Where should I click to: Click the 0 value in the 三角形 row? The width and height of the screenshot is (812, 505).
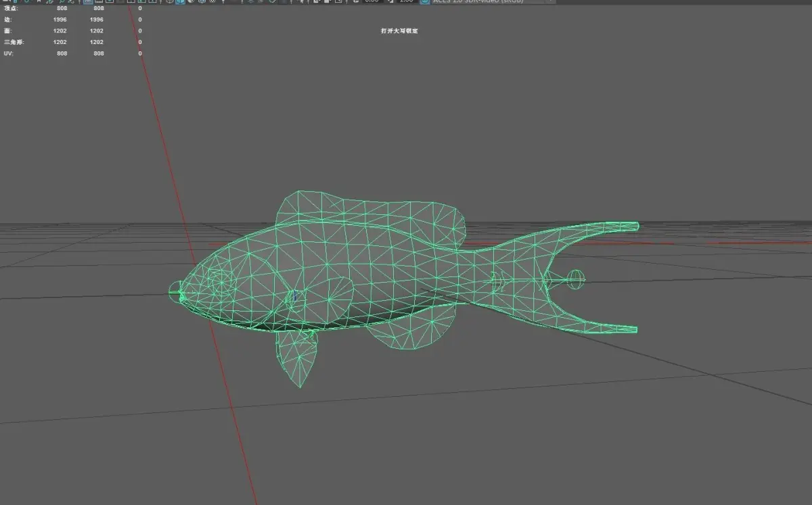tap(140, 42)
